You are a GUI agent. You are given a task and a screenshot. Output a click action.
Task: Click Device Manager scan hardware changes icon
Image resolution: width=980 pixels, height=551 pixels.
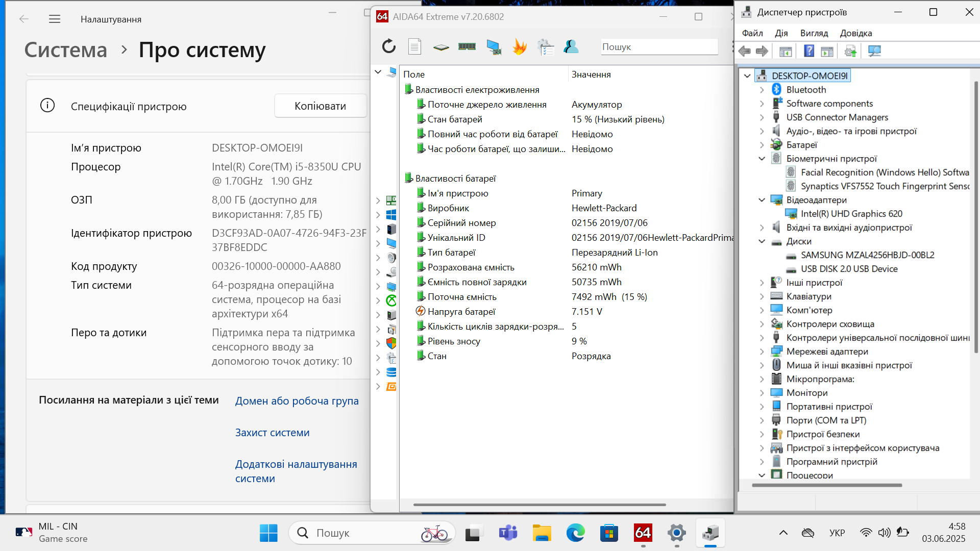point(874,51)
